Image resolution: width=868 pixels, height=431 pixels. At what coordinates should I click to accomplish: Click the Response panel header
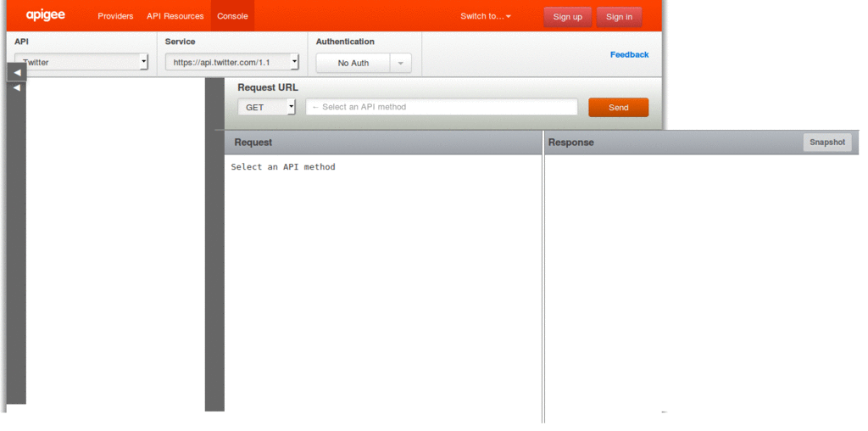pos(701,143)
